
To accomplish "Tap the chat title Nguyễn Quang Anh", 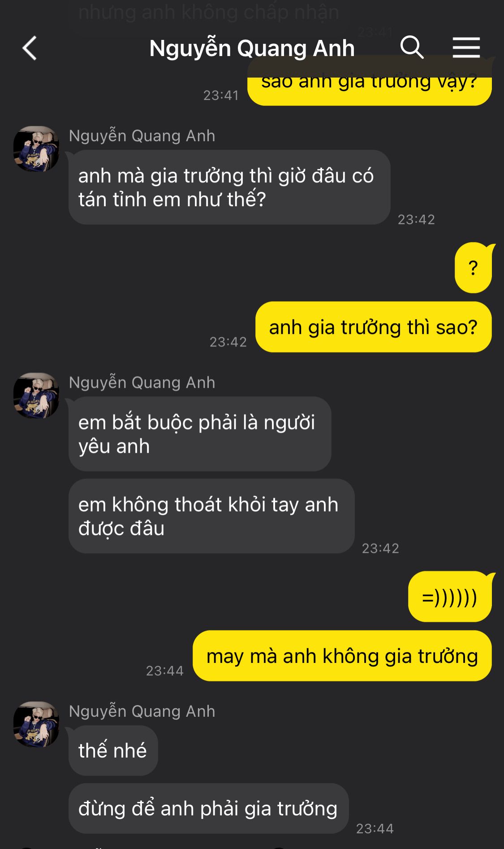I will [x=252, y=48].
